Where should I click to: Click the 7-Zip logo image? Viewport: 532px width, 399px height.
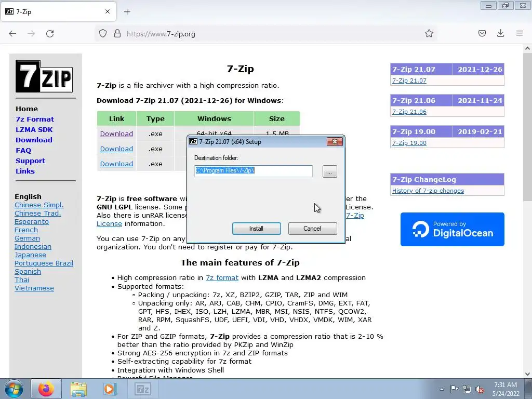44,76
